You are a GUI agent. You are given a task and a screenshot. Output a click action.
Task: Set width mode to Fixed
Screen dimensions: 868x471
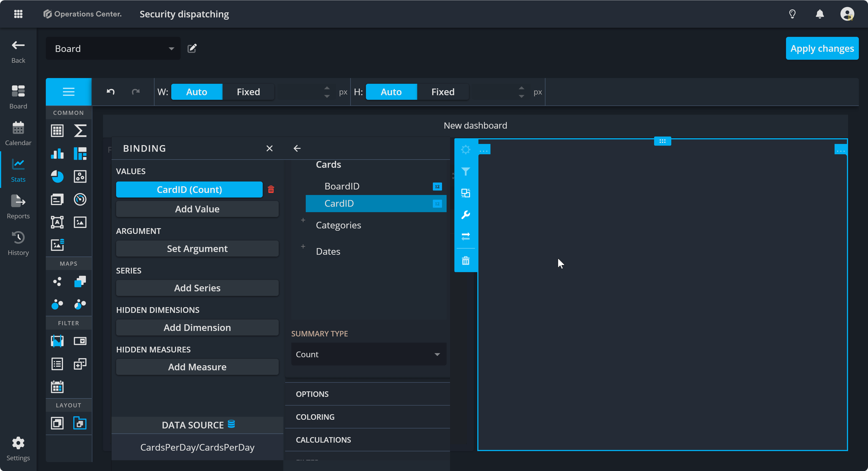pos(248,92)
